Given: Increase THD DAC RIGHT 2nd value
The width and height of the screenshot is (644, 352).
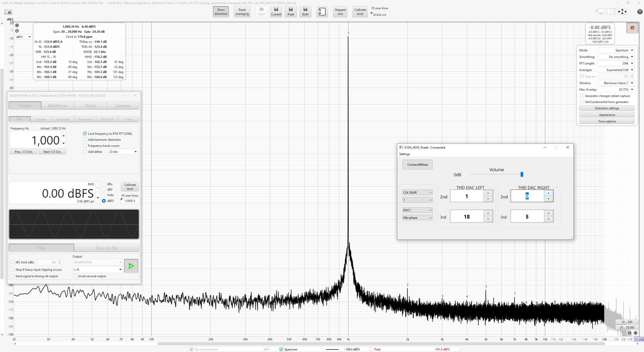Looking at the screenshot, I should tap(548, 193).
